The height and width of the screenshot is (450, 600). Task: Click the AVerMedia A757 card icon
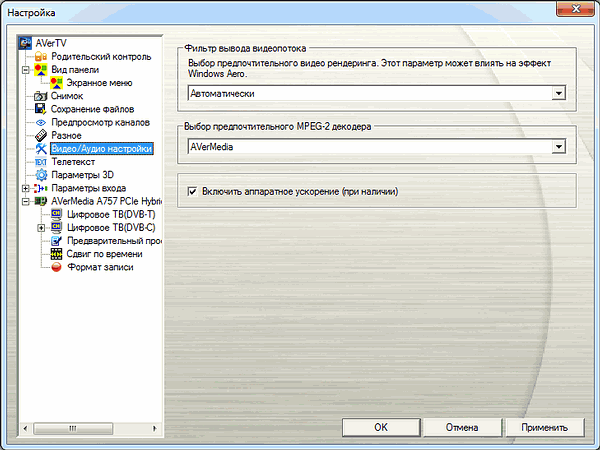[x=41, y=201]
